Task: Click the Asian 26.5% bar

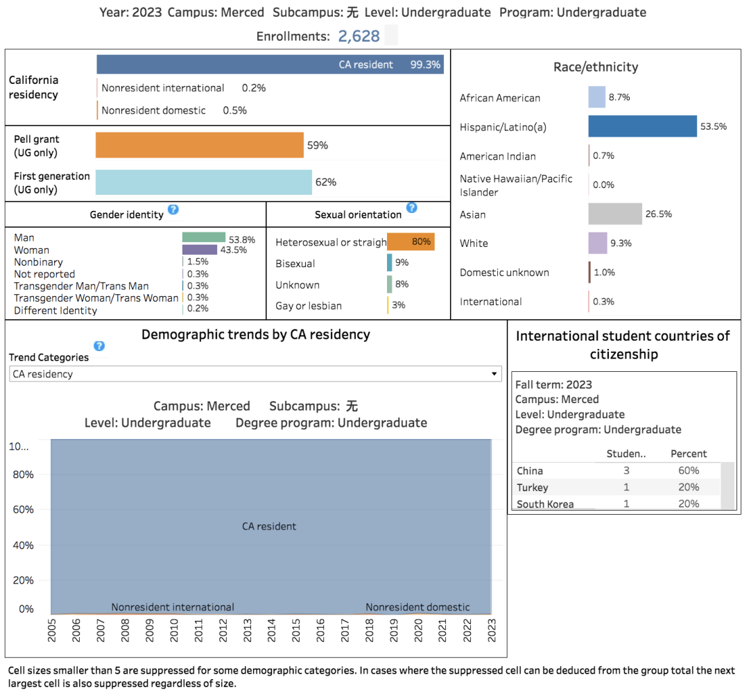Action: click(615, 214)
